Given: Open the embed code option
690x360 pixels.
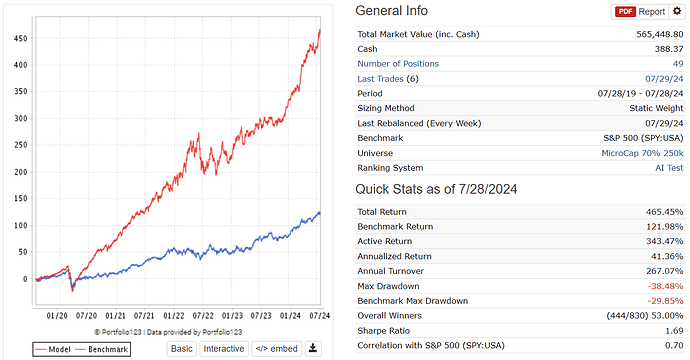Looking at the screenshot, I should [276, 349].
